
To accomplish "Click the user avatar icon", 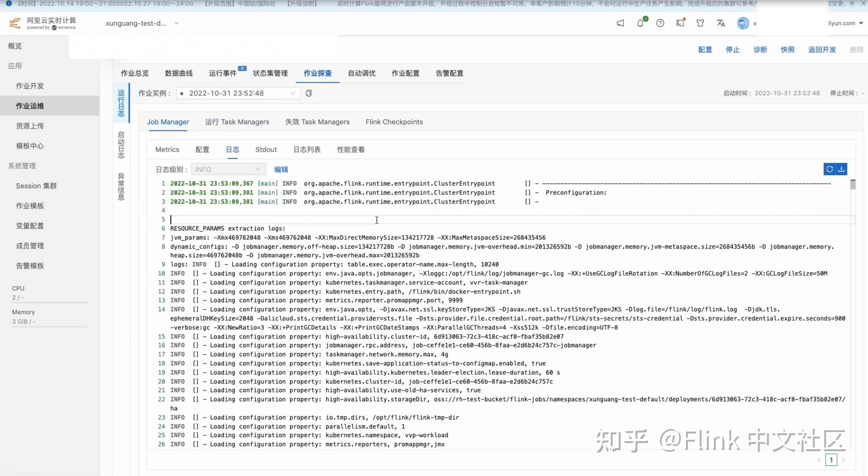I will click(743, 23).
